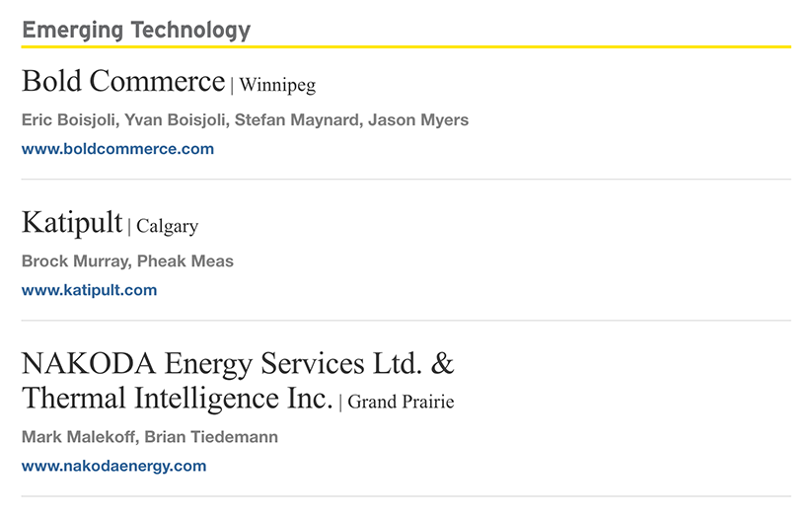Viewport: 812px width, 517px height.
Task: Click the name Yvan Boisjoli
Action: (175, 120)
